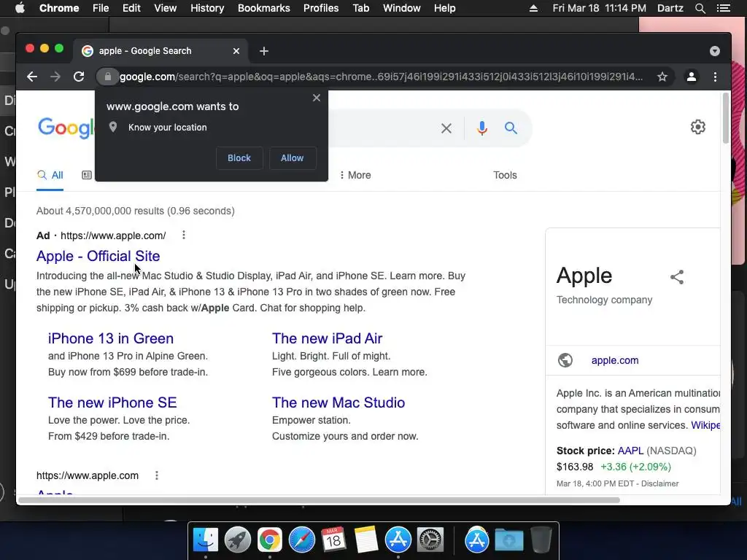This screenshot has width=747, height=560.
Task: Dismiss the location permission popup
Action: (x=317, y=98)
